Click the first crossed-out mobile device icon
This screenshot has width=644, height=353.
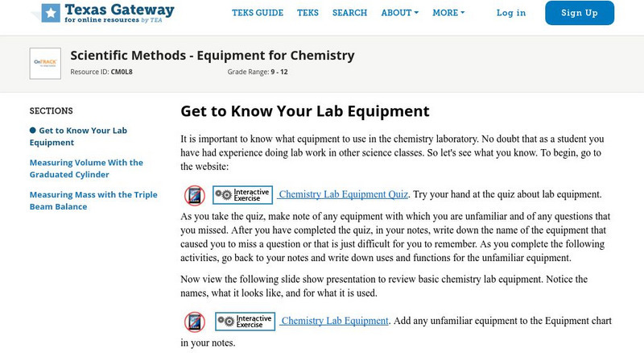tap(194, 195)
